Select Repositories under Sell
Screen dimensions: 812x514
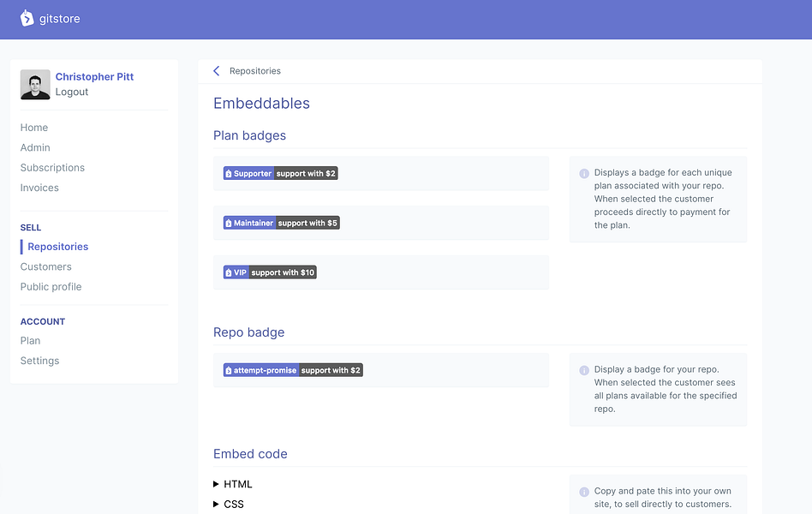[x=58, y=247]
